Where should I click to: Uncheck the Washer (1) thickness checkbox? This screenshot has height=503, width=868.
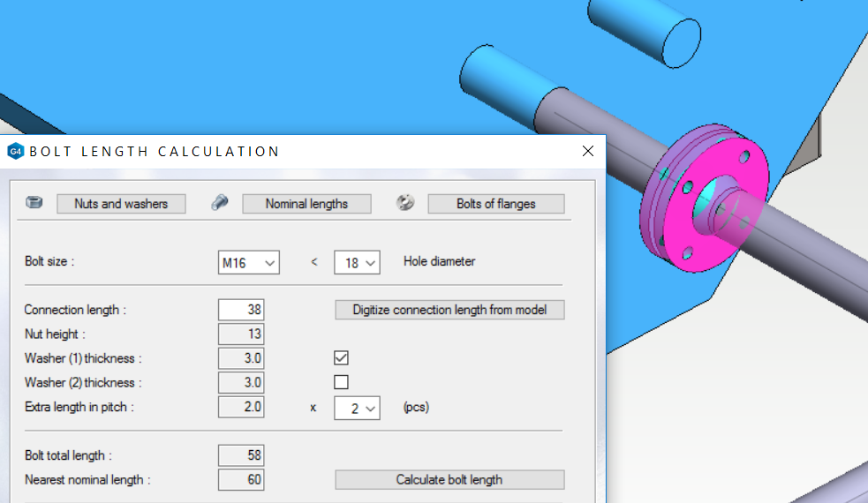[x=341, y=358]
